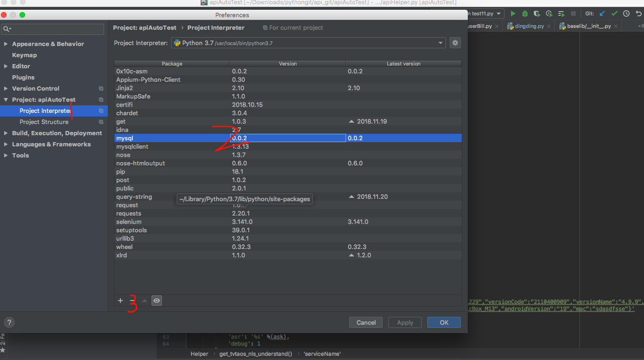Click the minus icon to uninstall the package
The height and width of the screenshot is (360, 644).
pyautogui.click(x=132, y=301)
